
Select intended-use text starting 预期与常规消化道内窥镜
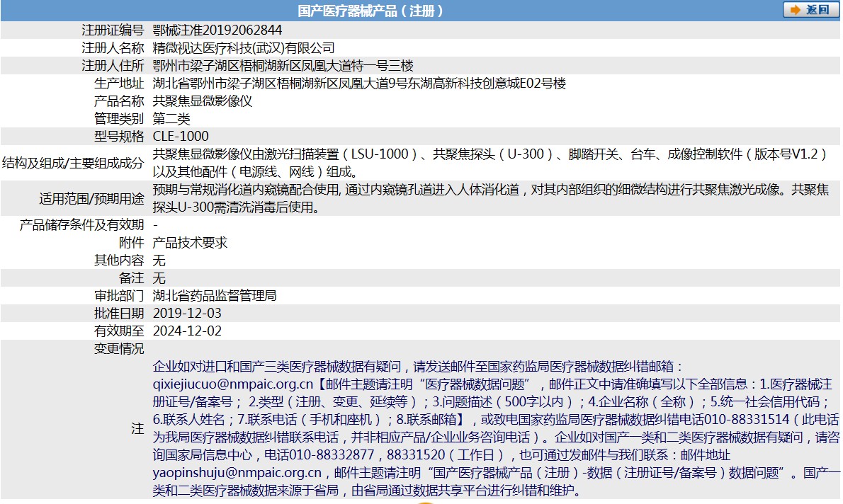pyautogui.click(x=491, y=198)
